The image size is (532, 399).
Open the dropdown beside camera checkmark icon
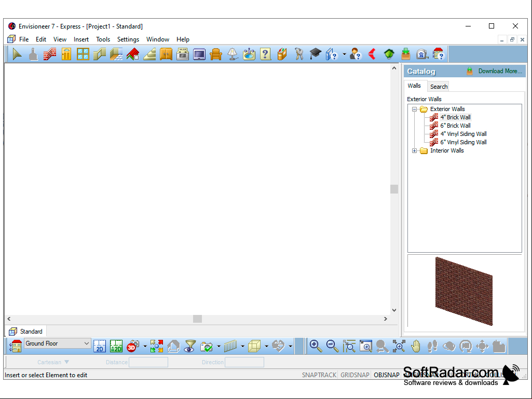[219, 346]
